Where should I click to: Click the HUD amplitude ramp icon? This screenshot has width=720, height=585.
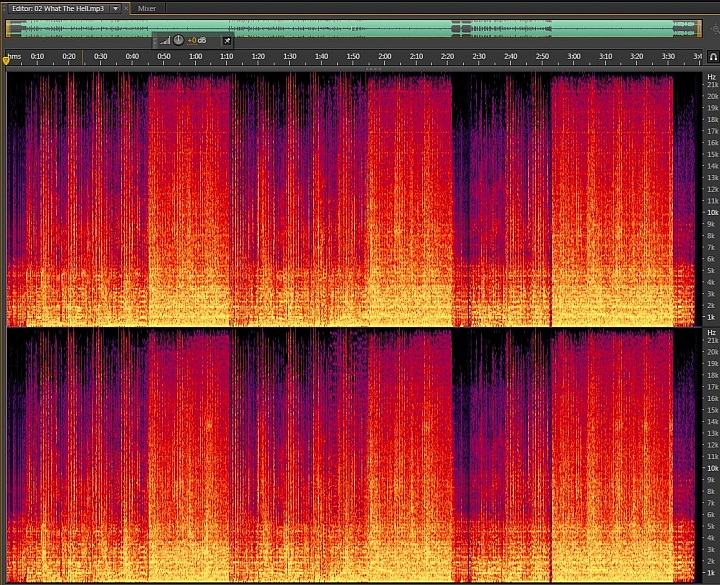tap(165, 41)
